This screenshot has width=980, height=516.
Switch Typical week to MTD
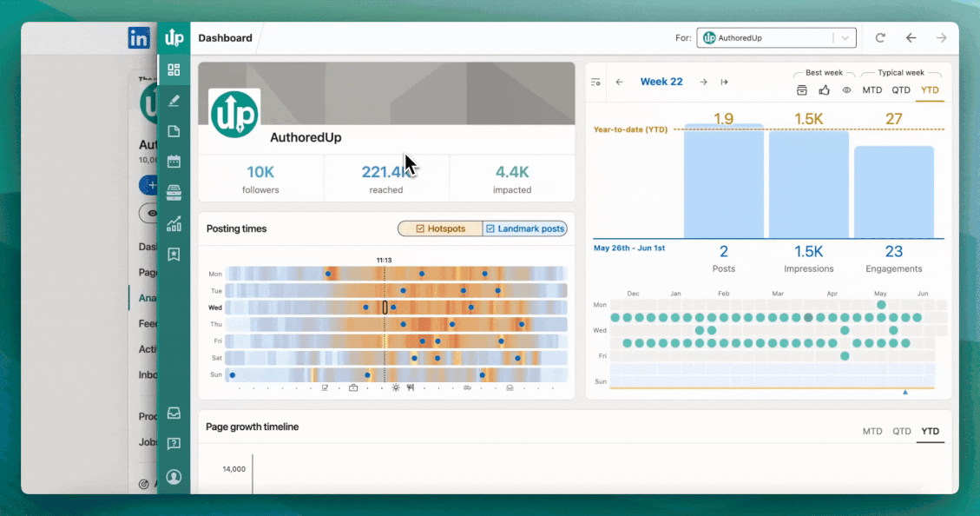point(871,90)
